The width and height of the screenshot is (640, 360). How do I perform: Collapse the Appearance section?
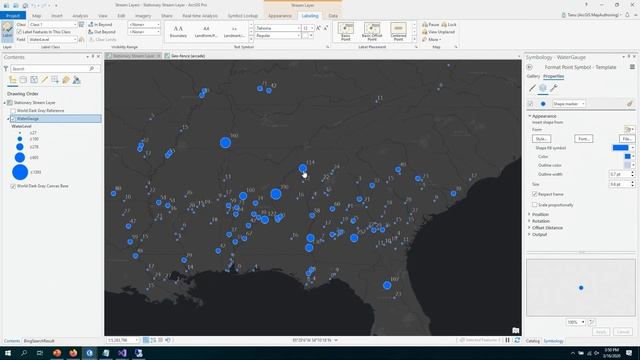530,116
